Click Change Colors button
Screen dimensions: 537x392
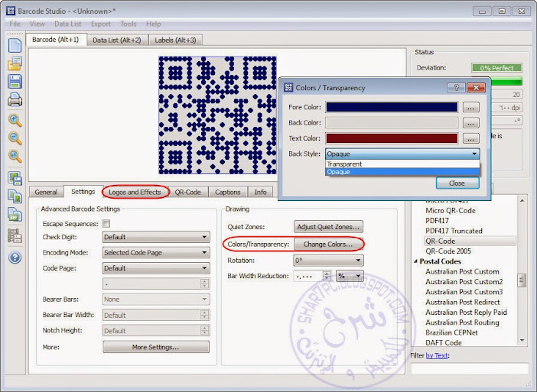click(328, 245)
